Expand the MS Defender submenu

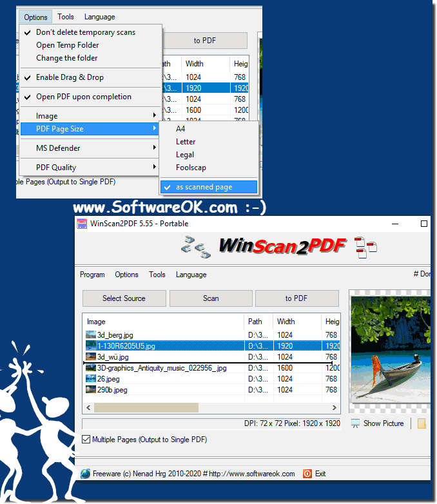[90, 148]
